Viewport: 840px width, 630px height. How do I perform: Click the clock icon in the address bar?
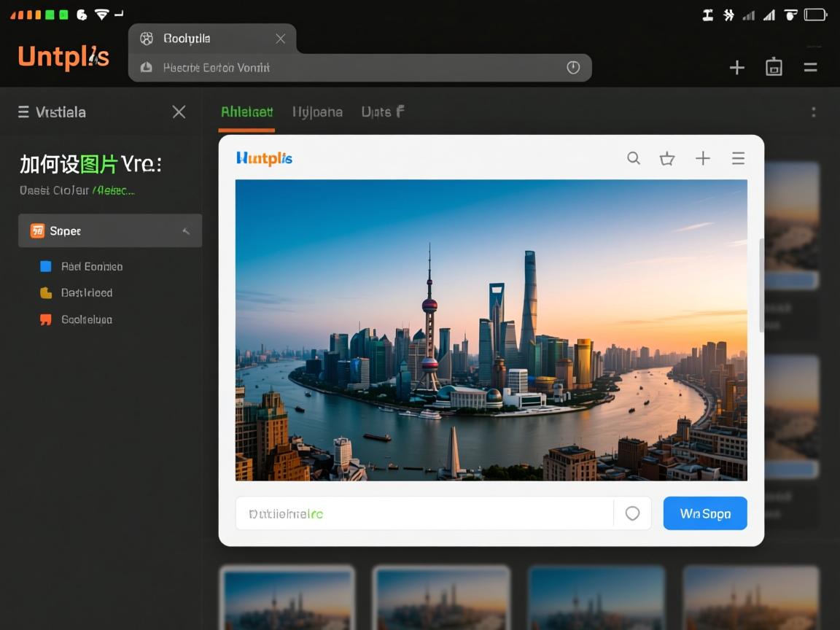[573, 68]
